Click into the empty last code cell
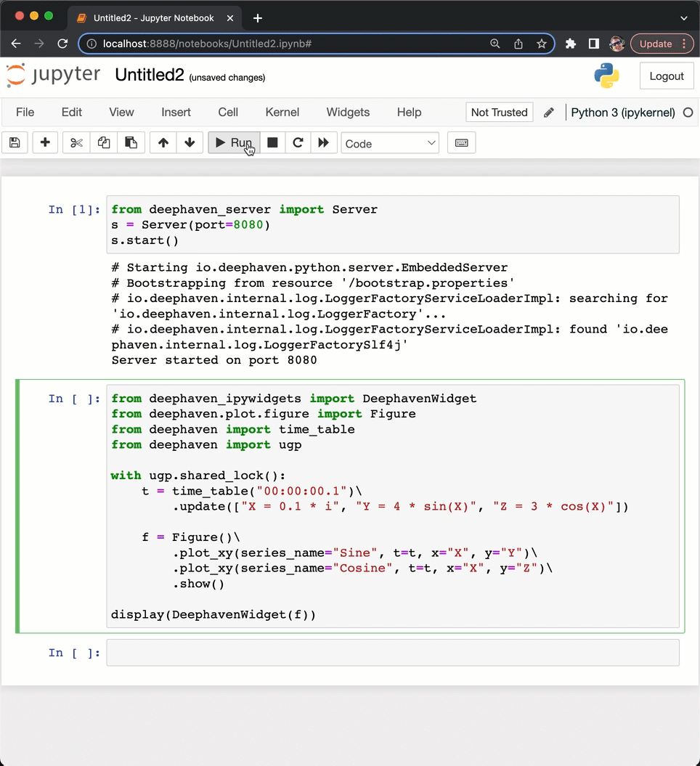This screenshot has width=700, height=766. click(x=393, y=653)
